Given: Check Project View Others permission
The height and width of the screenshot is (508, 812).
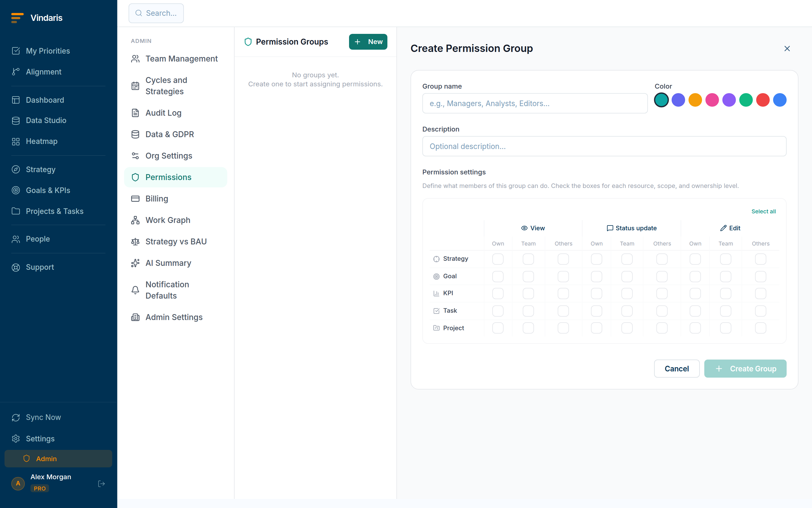Looking at the screenshot, I should [563, 328].
